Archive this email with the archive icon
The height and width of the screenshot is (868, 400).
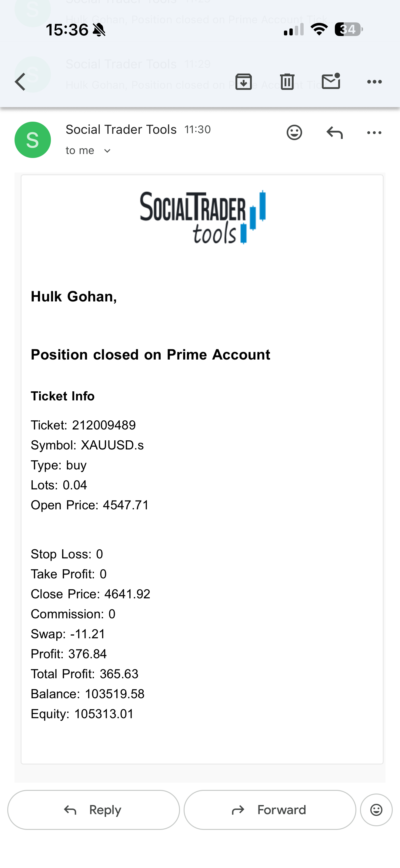[x=244, y=81]
